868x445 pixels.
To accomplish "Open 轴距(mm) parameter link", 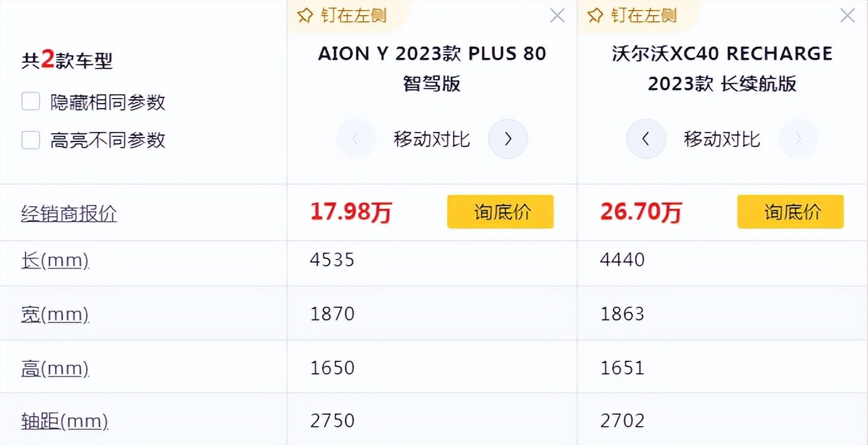I will click(x=65, y=420).
